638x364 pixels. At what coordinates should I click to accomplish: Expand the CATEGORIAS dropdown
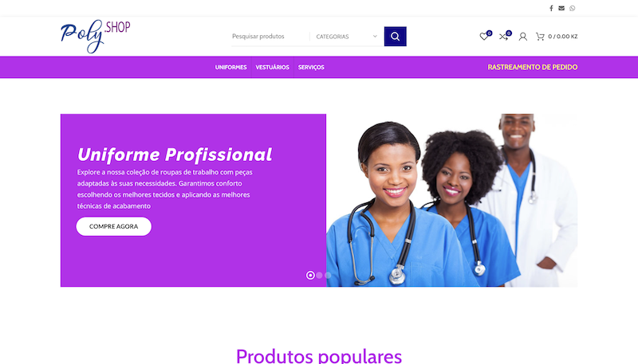(347, 37)
